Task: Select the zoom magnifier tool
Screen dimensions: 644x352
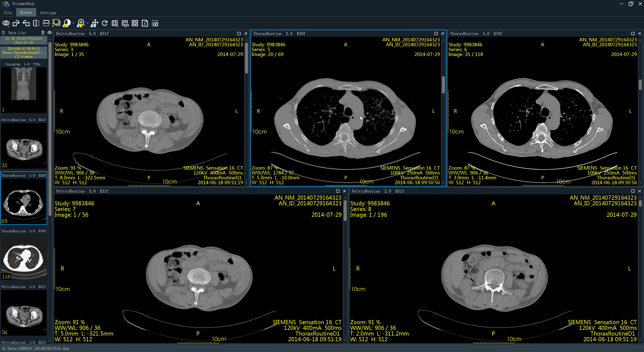Action: point(81,23)
